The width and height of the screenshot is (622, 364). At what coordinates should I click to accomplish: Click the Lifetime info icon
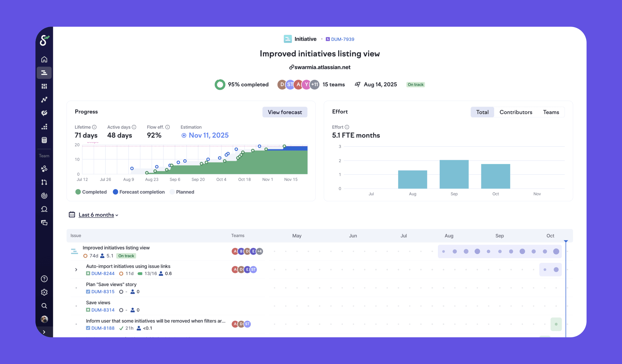click(94, 127)
